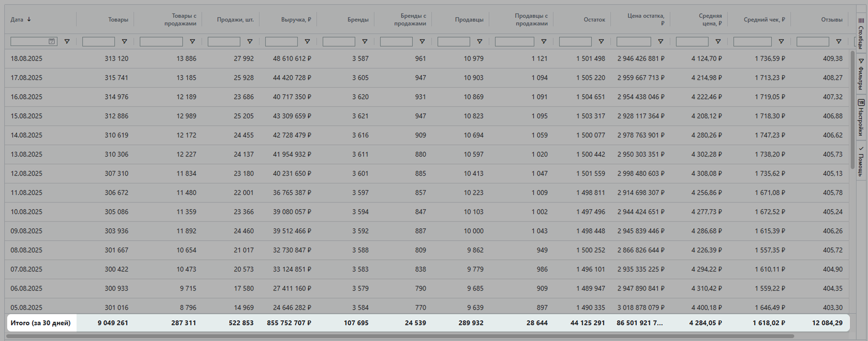Open the Настройки side panel tab
868x341 pixels.
click(861, 117)
